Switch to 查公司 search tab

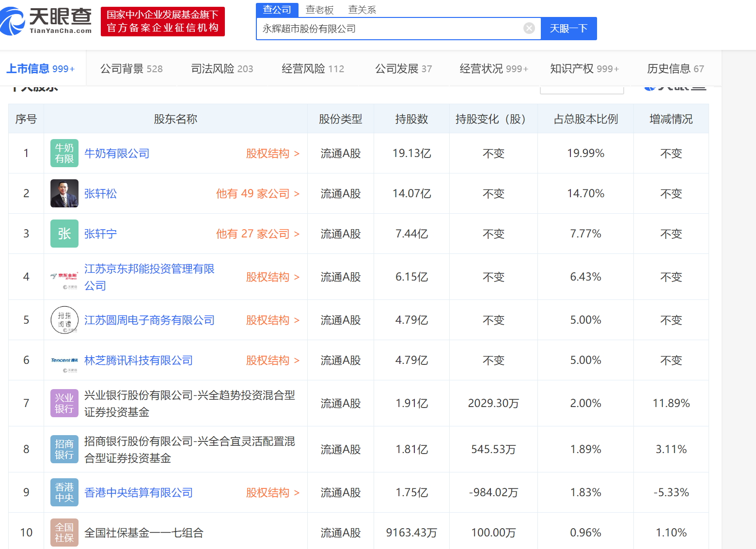click(x=277, y=10)
